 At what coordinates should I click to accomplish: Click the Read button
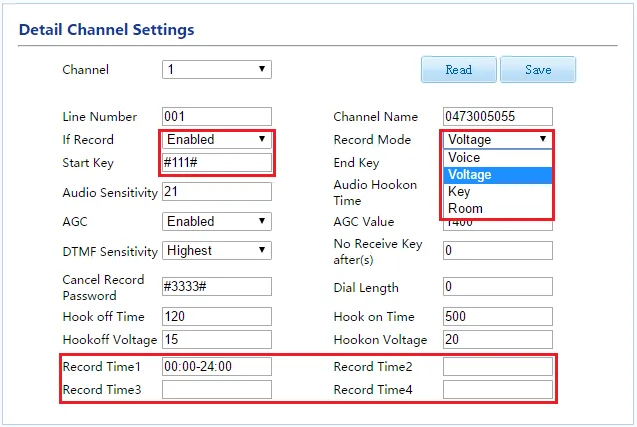coord(458,70)
